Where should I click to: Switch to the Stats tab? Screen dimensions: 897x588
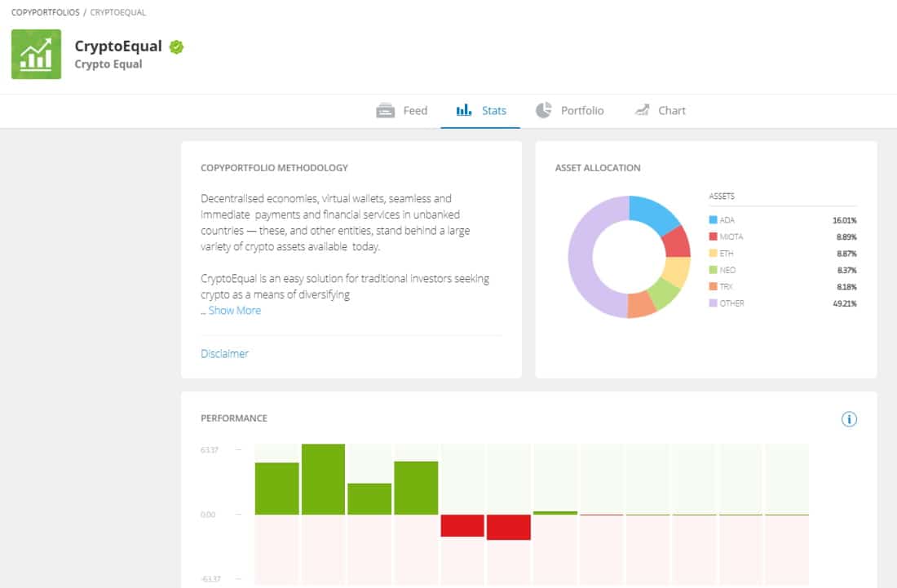[480, 110]
